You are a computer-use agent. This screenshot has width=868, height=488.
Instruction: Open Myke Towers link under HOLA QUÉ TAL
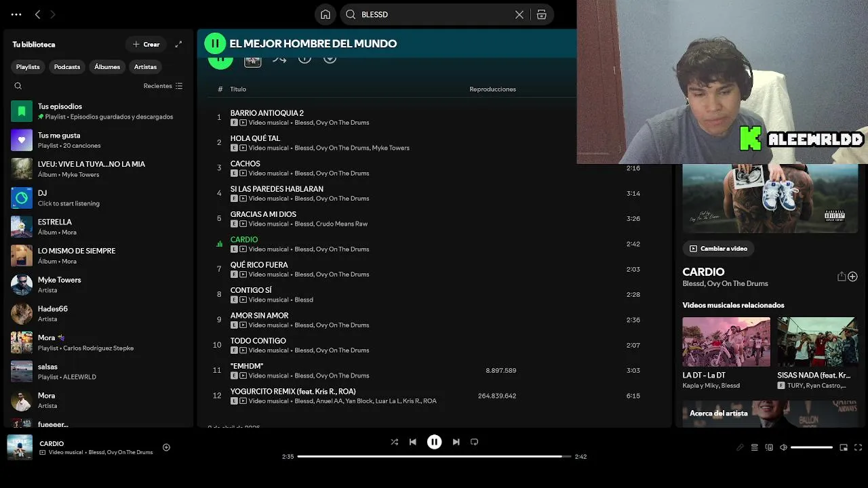391,148
